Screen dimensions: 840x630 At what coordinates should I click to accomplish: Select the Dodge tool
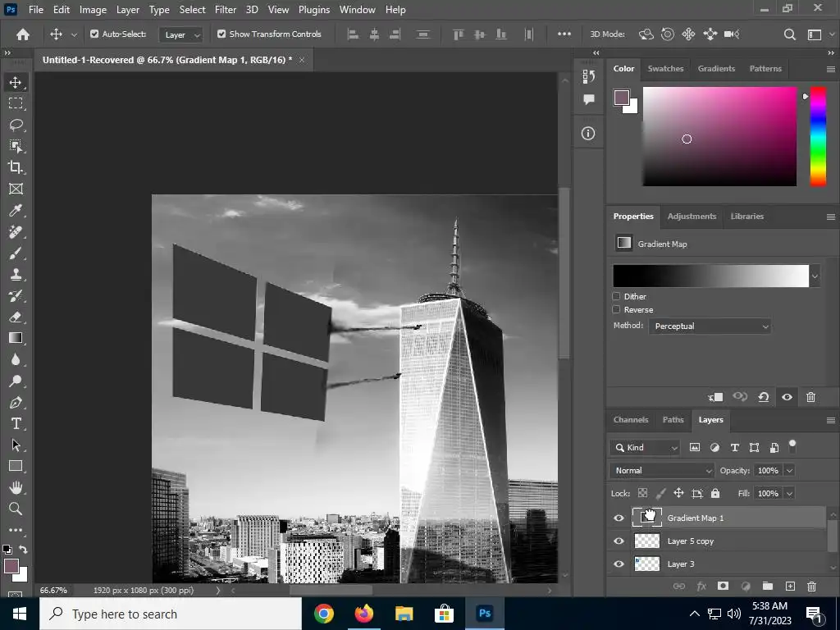click(16, 381)
